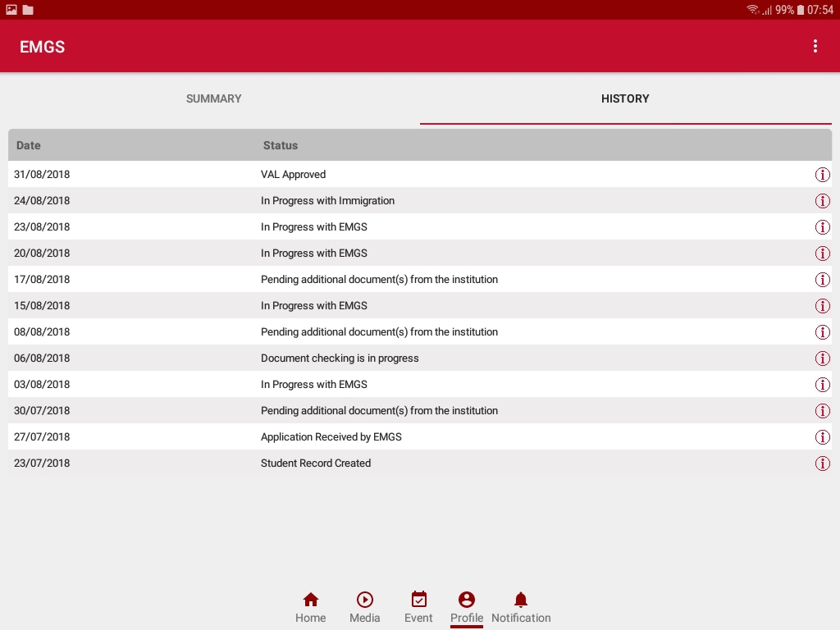Tap info icon for In Progress with Immigration

[822, 201]
